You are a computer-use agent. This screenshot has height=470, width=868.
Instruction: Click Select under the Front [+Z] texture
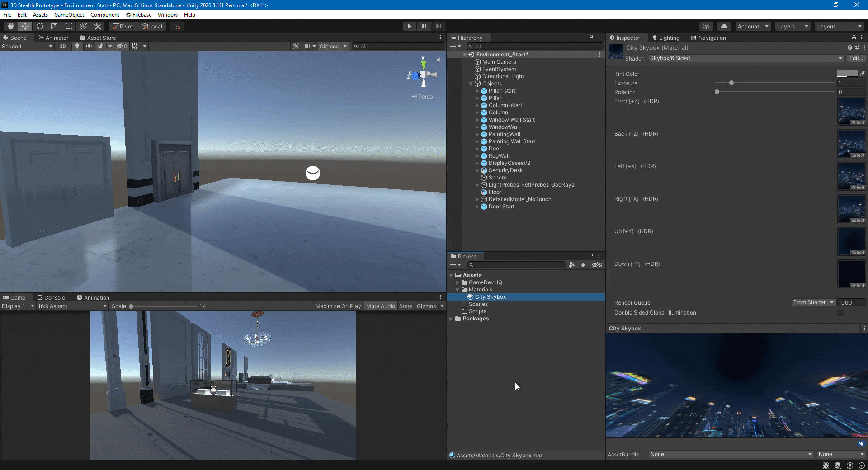click(857, 122)
